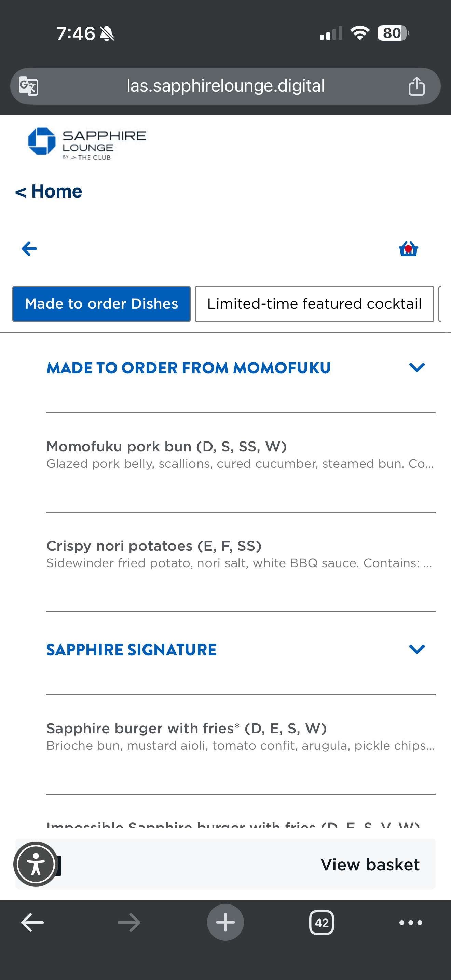Tap the blue back arrow below Home

(29, 249)
